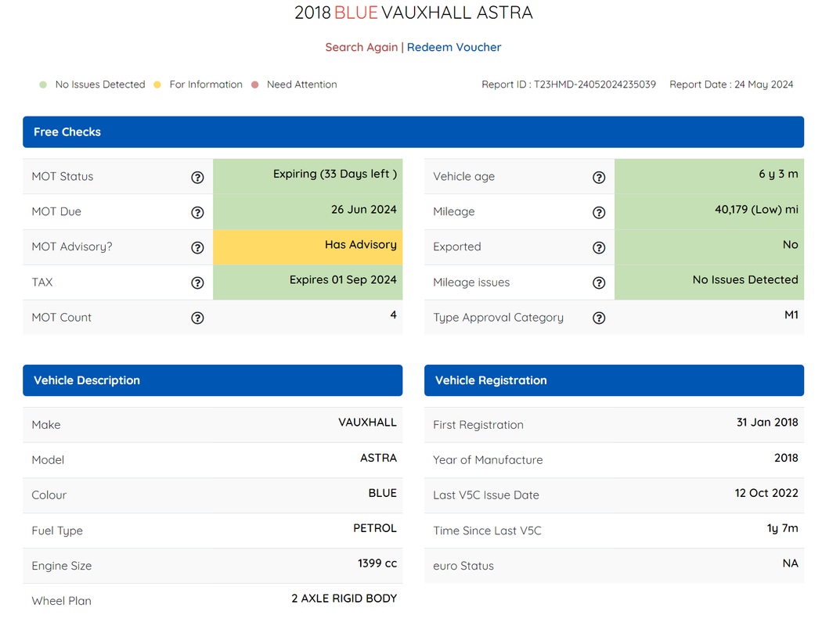
Task: Click the Mileage issues help icon
Action: [x=599, y=282]
